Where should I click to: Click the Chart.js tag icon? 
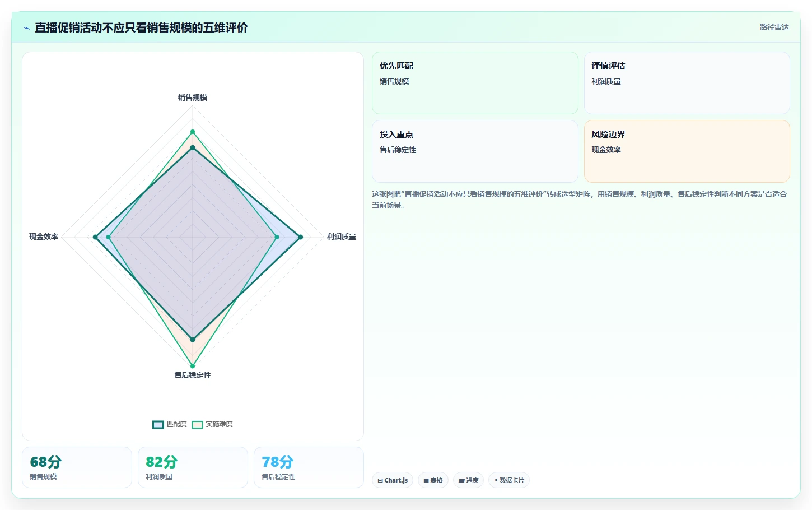click(x=380, y=481)
